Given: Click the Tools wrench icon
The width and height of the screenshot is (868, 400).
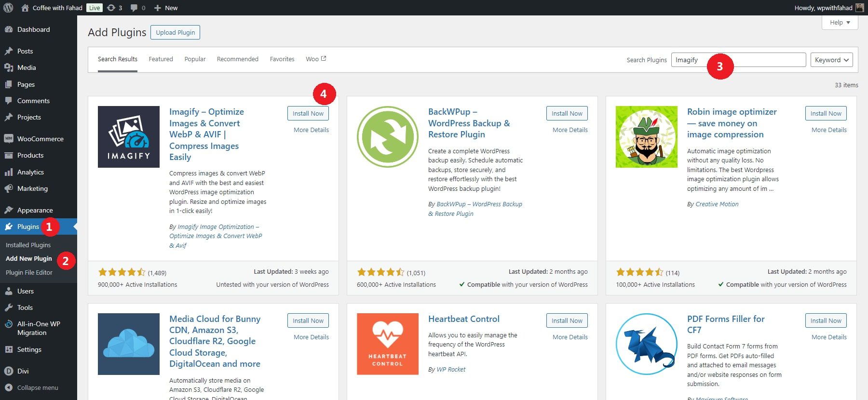Looking at the screenshot, I should coord(9,307).
